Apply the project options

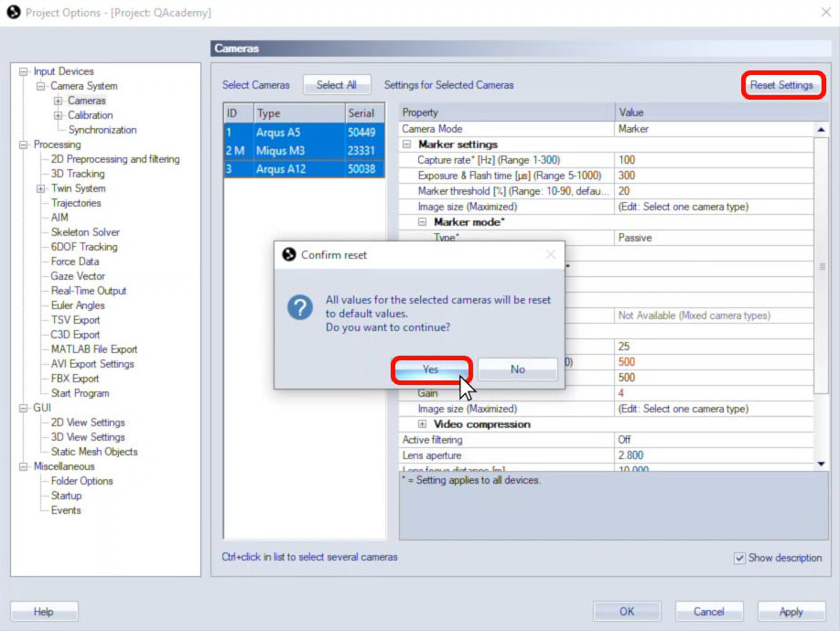click(792, 612)
